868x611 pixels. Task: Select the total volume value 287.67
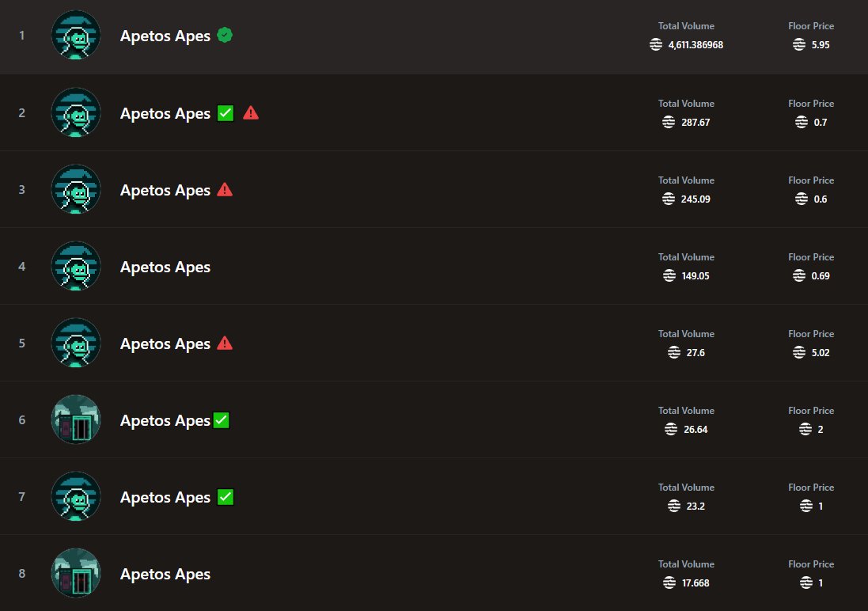pyautogui.click(x=696, y=123)
